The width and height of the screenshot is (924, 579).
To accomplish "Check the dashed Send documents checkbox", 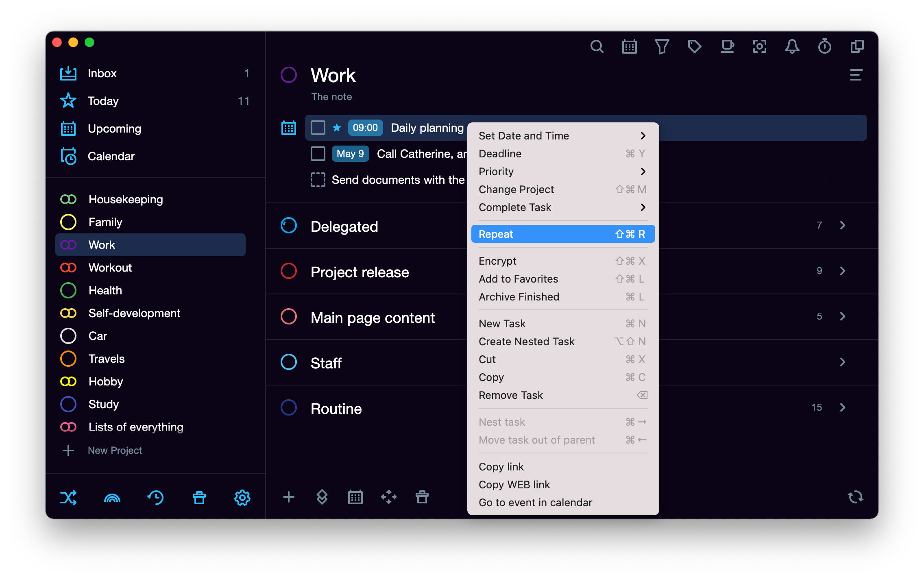I will (318, 180).
